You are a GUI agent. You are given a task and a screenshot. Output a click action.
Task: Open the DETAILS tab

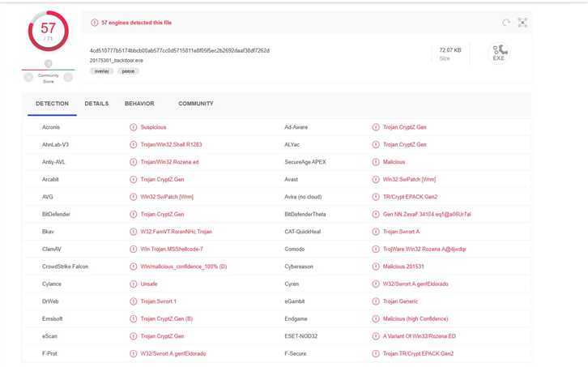tap(96, 104)
